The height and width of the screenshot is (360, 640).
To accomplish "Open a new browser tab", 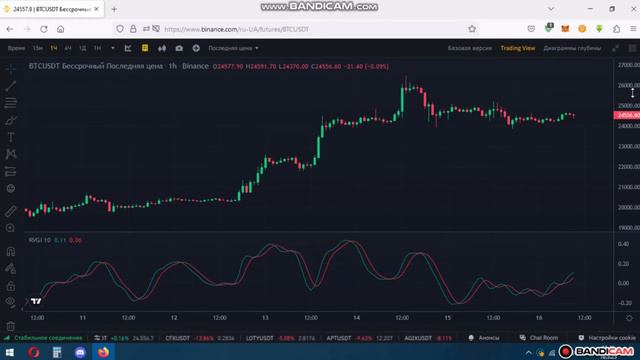I will [114, 9].
